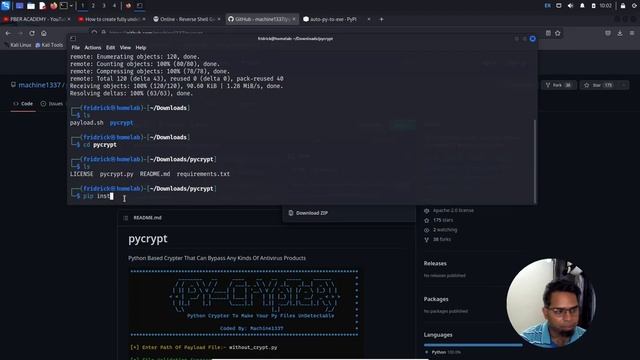Viewport: 640px width, 360px height.
Task: Click the lock screen tray icon
Action: 623,6
